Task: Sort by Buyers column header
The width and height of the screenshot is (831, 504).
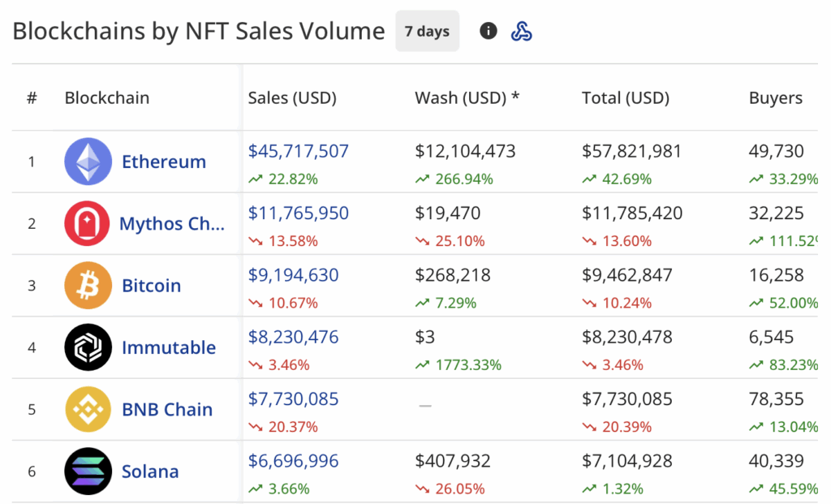Action: coord(775,98)
